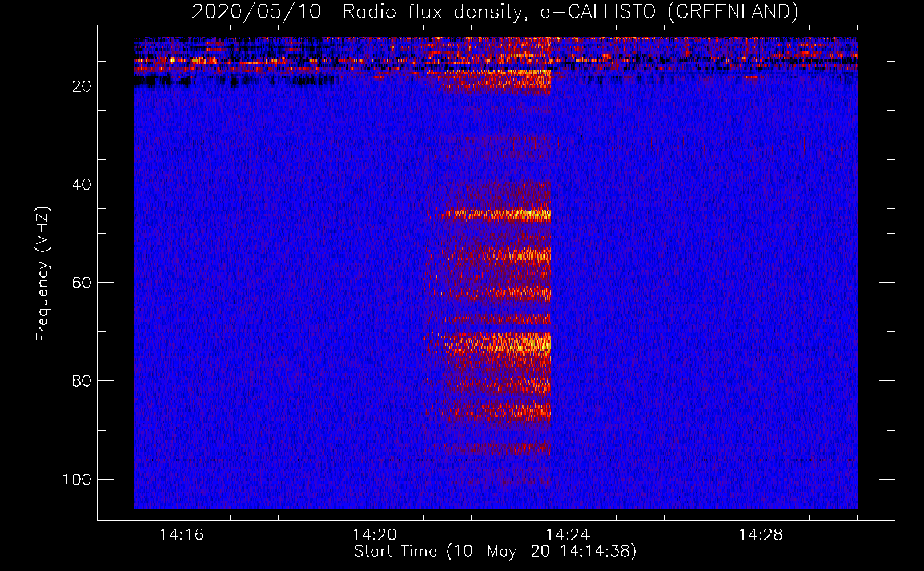Viewport: 924px width, 571px height.
Task: Click the plot title "2020/05/10 Radio flux density, e-CALLISTO (GREENLAND)"
Action: point(495,11)
